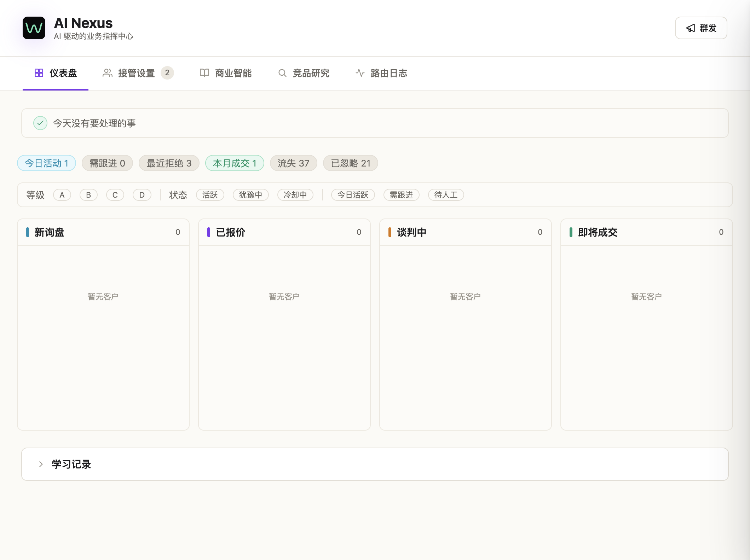The image size is (750, 560).
Task: Switch to the 接管设置 tab
Action: coord(138,73)
